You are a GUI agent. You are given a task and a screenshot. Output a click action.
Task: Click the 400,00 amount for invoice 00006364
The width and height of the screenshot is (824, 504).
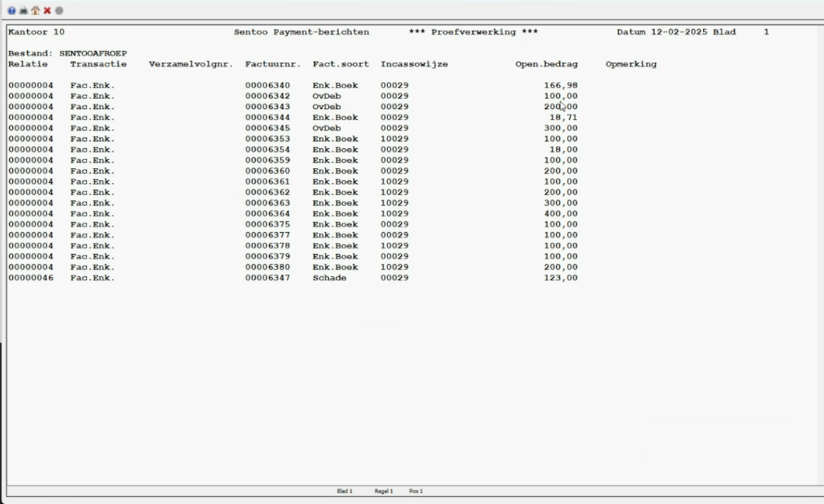[560, 214]
